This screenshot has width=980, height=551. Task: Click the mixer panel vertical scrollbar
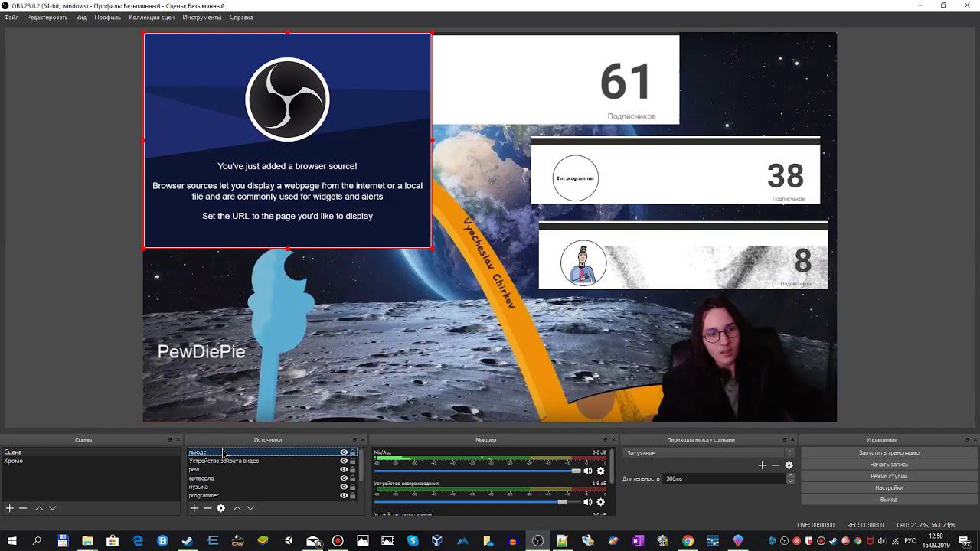tap(613, 467)
